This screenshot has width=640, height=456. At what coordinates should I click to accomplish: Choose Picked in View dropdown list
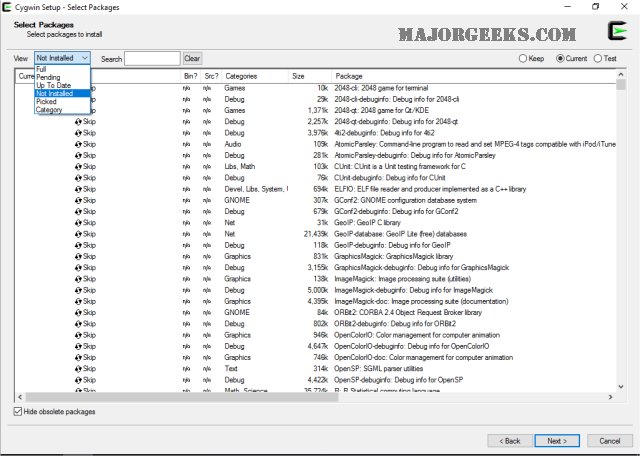tap(62, 102)
